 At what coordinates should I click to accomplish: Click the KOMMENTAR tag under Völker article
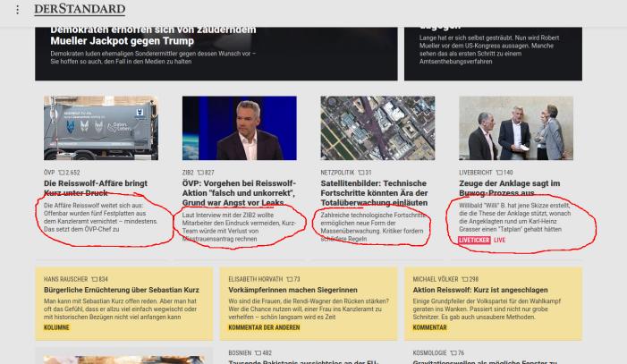[429, 327]
